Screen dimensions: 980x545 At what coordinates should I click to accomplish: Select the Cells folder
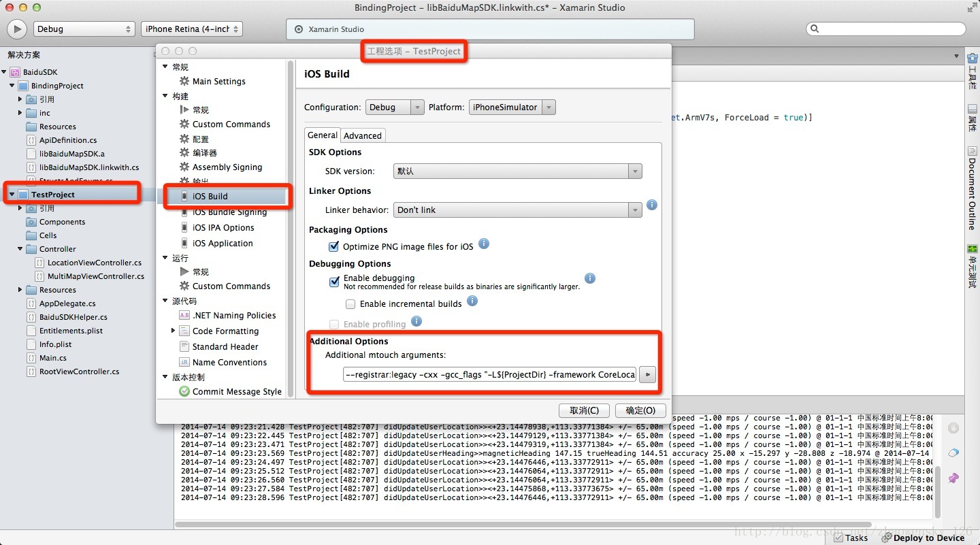(48, 235)
